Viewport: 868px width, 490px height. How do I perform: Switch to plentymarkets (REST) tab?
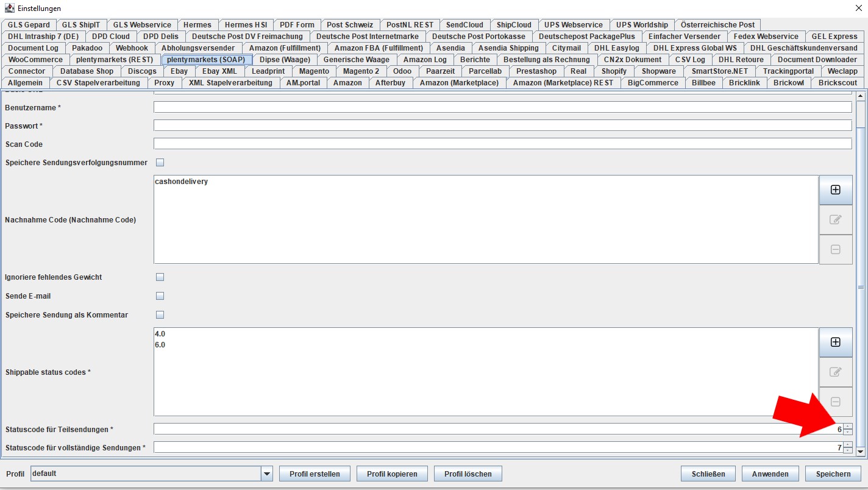115,60
